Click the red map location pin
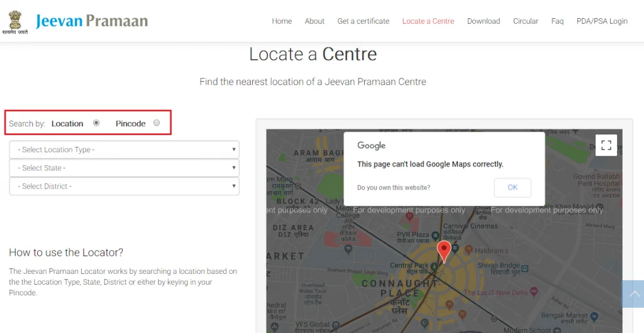 click(x=443, y=251)
